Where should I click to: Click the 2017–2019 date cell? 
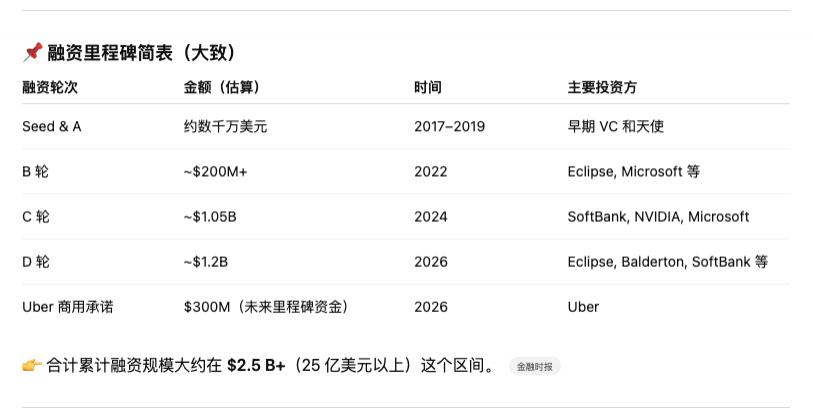pos(449,127)
